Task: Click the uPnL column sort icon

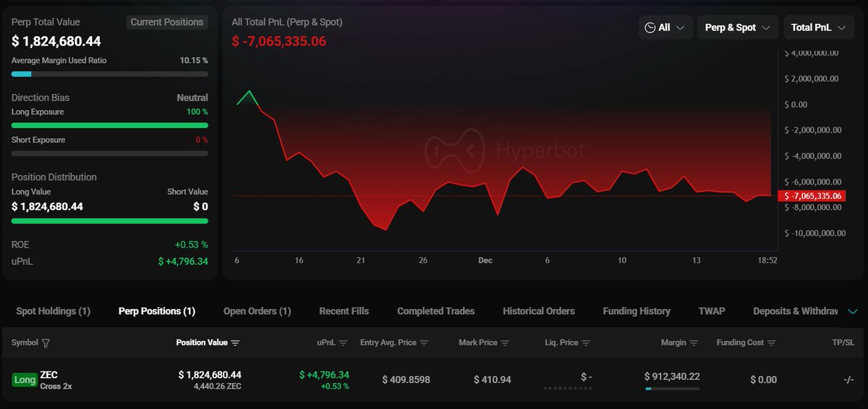Action: (x=343, y=343)
